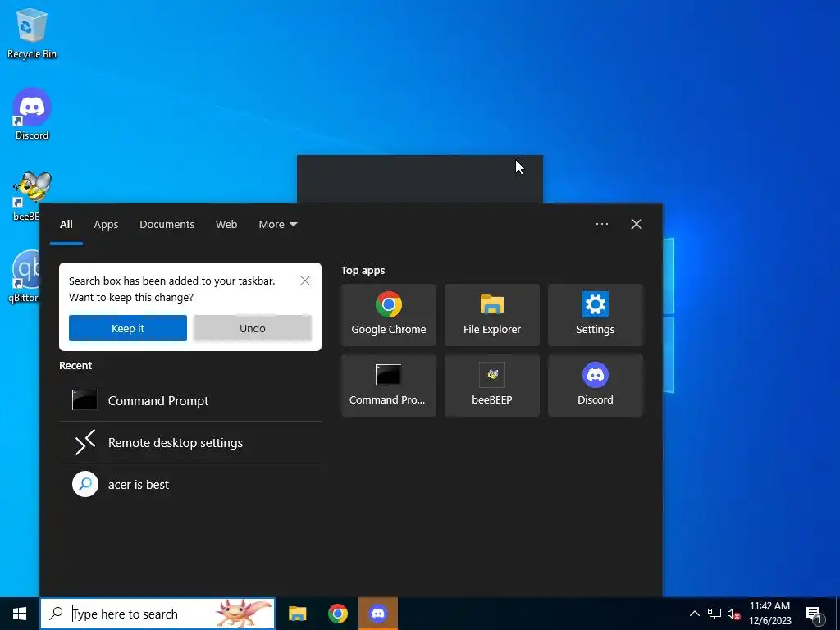Launch Command Prompt tile in Top apps
840x630 pixels.
click(388, 386)
